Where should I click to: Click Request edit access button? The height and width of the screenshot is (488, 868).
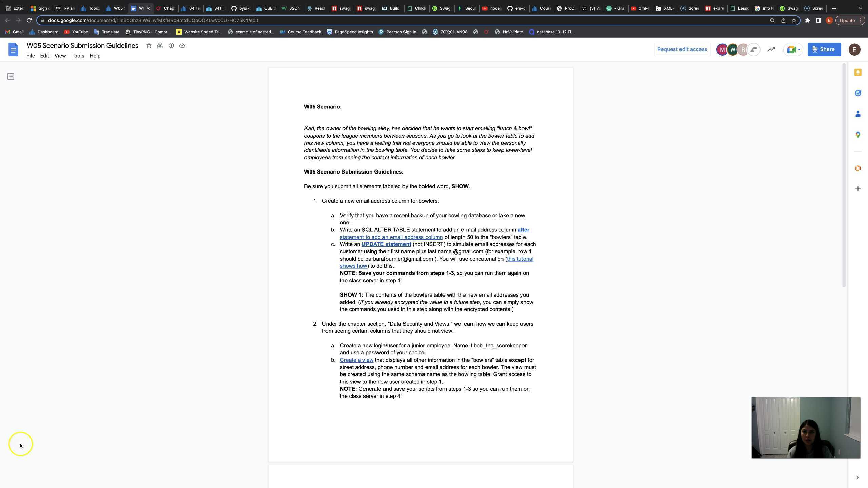[x=682, y=49]
